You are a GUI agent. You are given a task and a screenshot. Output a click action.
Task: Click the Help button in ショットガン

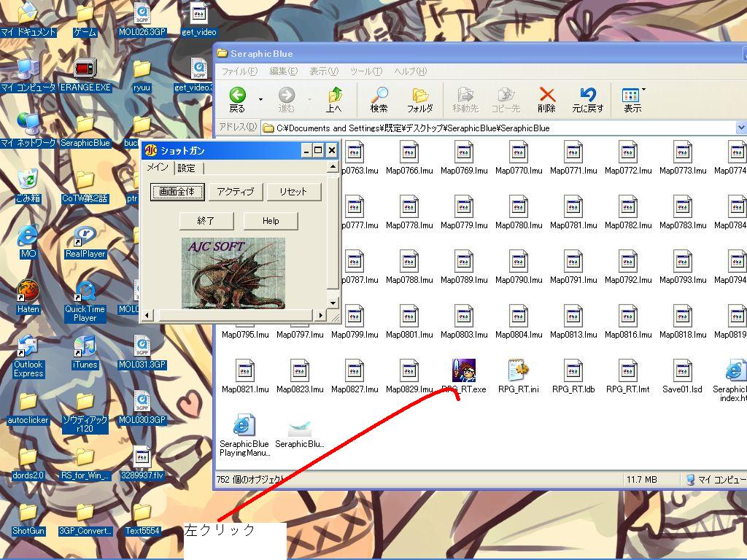pyautogui.click(x=271, y=220)
